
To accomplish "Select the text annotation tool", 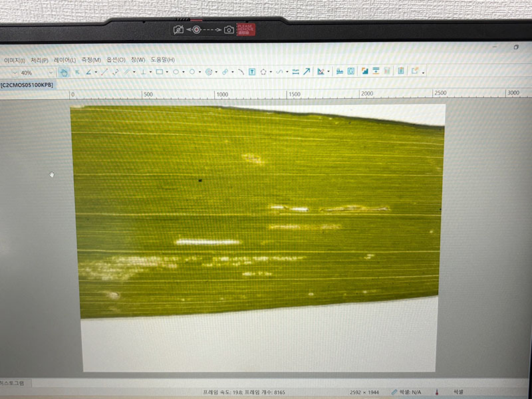I will pyautogui.click(x=252, y=72).
